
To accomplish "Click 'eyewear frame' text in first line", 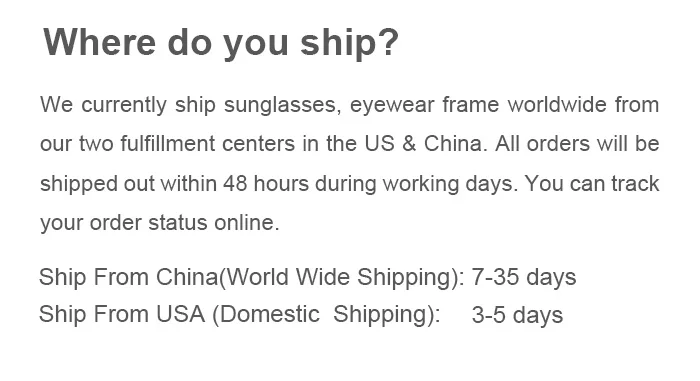I will (x=424, y=105).
